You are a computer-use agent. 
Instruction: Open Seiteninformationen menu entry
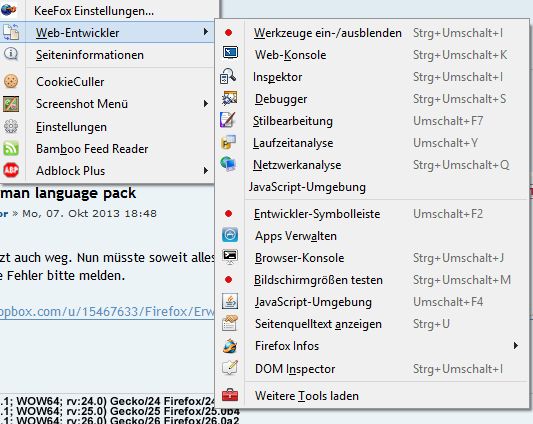pos(107,55)
